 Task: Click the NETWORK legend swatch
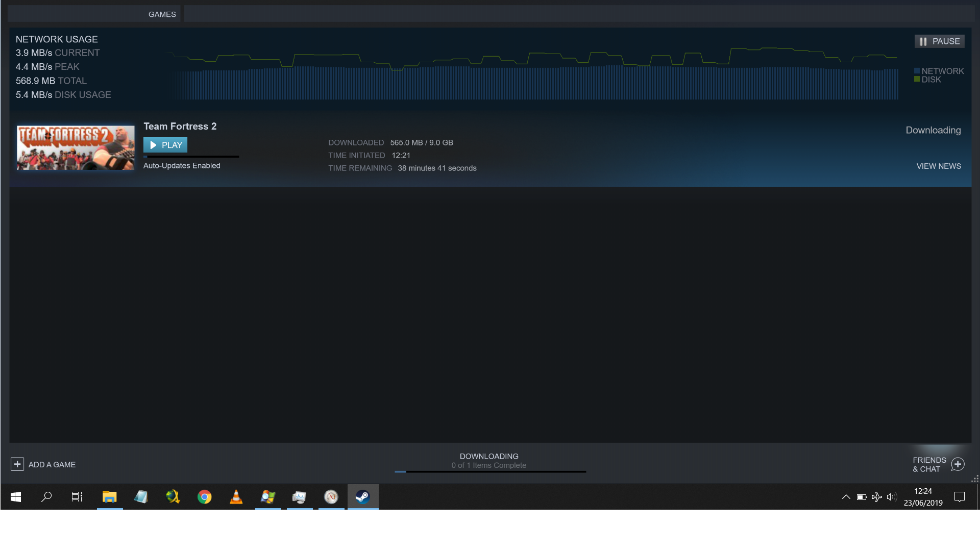tap(917, 71)
